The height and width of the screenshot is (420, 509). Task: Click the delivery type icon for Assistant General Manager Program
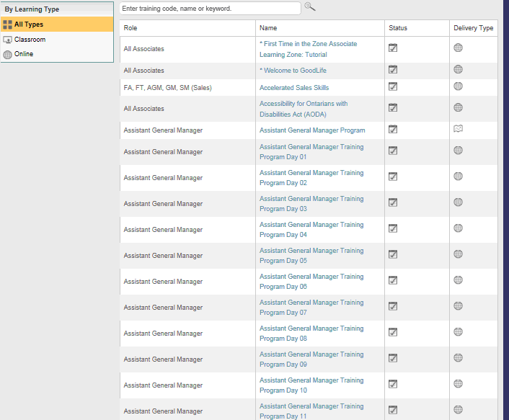pyautogui.click(x=458, y=129)
